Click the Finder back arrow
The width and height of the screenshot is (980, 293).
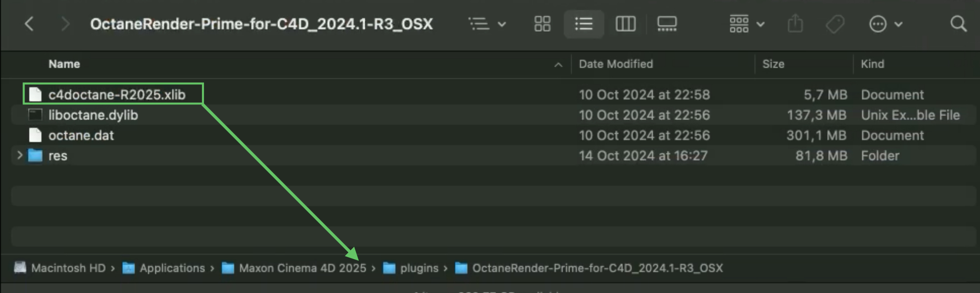point(29,24)
